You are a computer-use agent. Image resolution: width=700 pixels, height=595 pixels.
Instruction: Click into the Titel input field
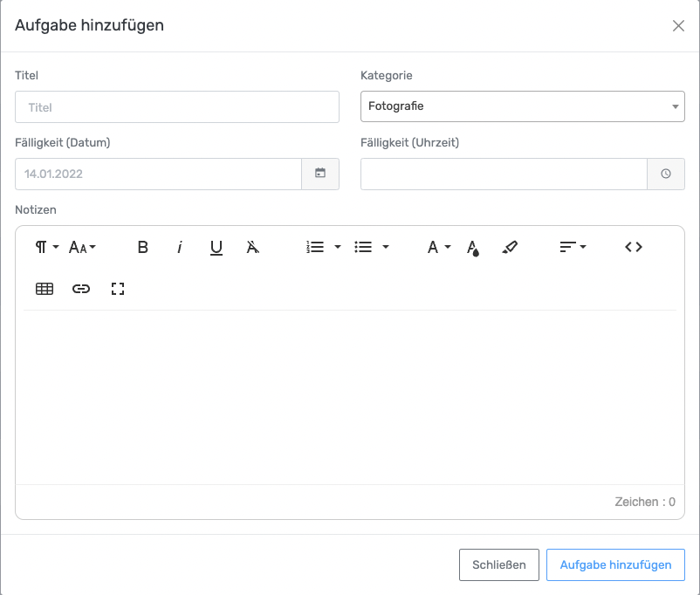click(176, 106)
